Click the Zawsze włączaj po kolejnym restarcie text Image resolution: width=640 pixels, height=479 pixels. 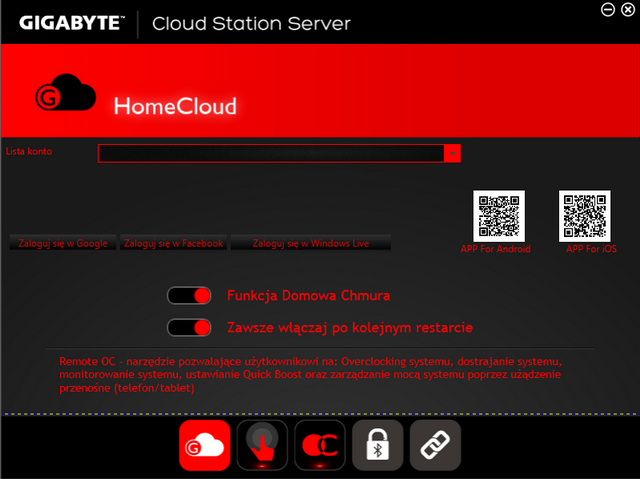tap(350, 328)
